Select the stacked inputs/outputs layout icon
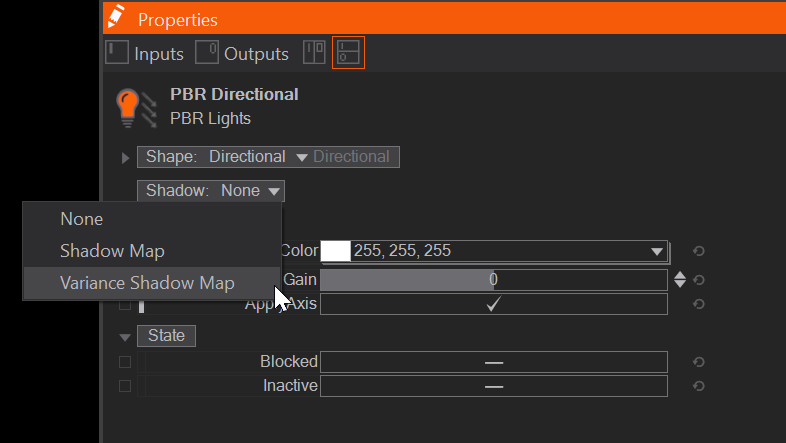786x443 pixels. pos(348,53)
